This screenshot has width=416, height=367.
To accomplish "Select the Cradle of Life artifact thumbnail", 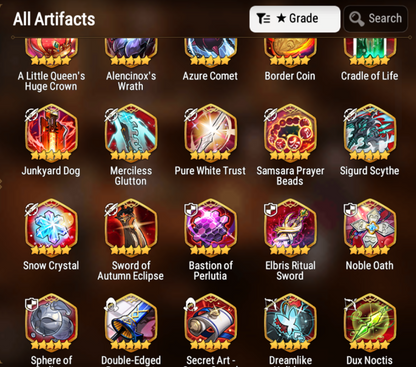I will click(370, 53).
